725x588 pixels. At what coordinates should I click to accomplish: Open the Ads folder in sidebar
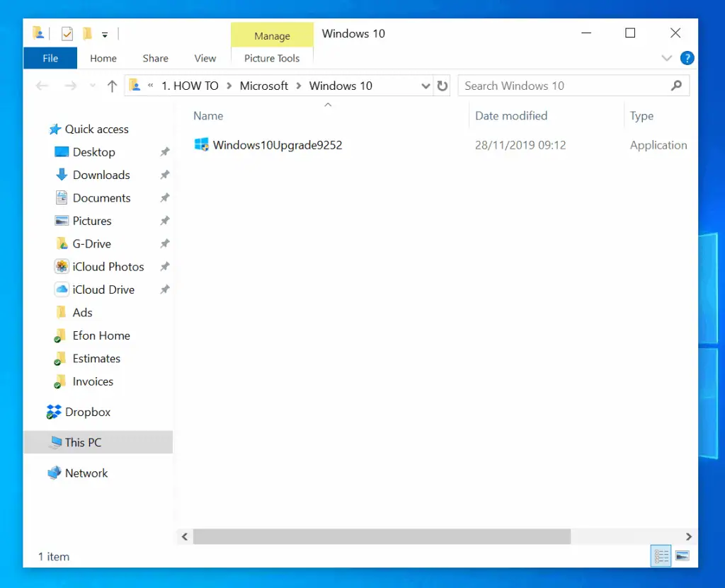click(x=82, y=313)
